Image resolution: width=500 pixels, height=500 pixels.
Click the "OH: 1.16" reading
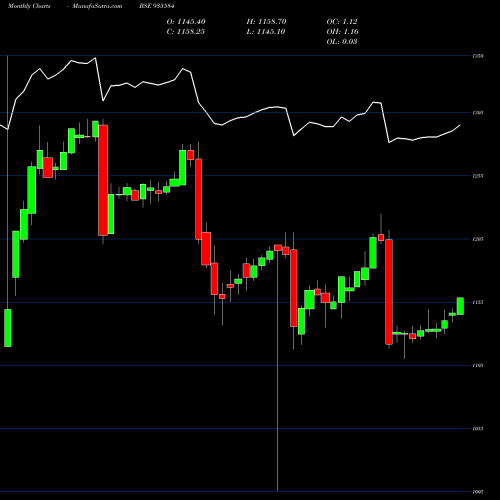[x=343, y=32]
